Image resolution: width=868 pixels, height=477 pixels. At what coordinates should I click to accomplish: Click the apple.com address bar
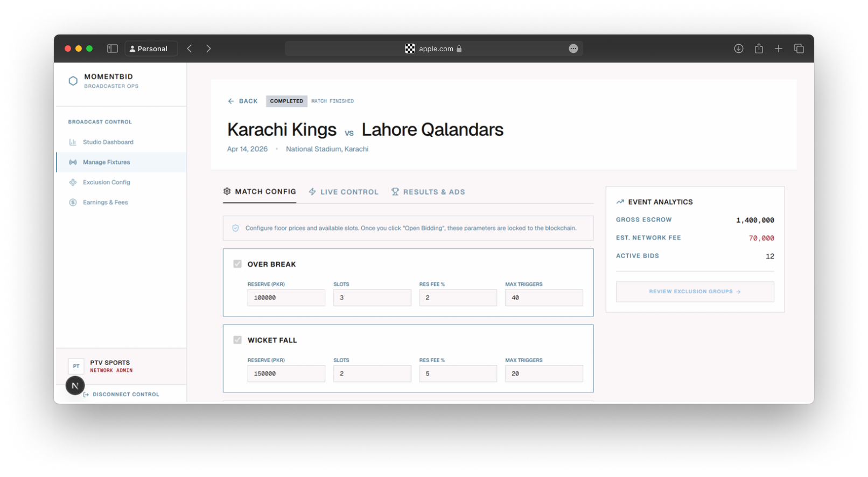tap(434, 49)
